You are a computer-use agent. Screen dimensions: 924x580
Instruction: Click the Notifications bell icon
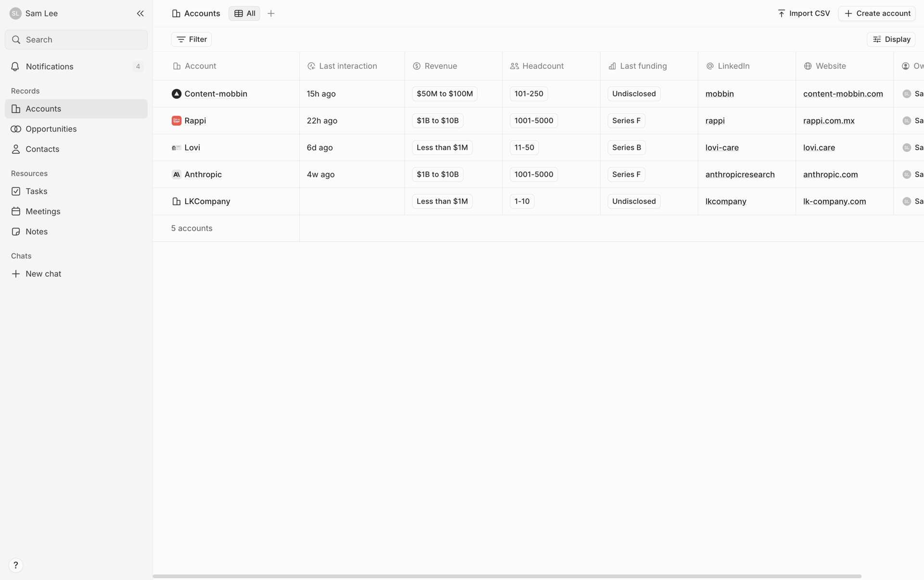pyautogui.click(x=15, y=66)
